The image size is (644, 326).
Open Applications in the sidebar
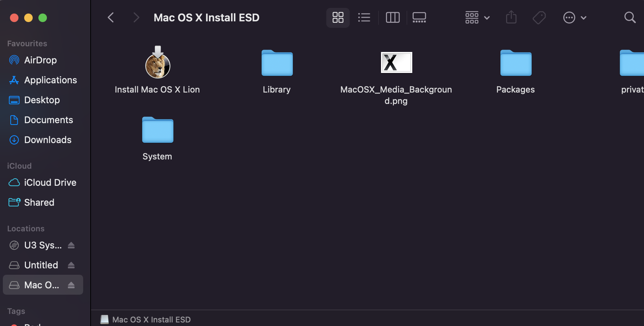click(x=43, y=80)
